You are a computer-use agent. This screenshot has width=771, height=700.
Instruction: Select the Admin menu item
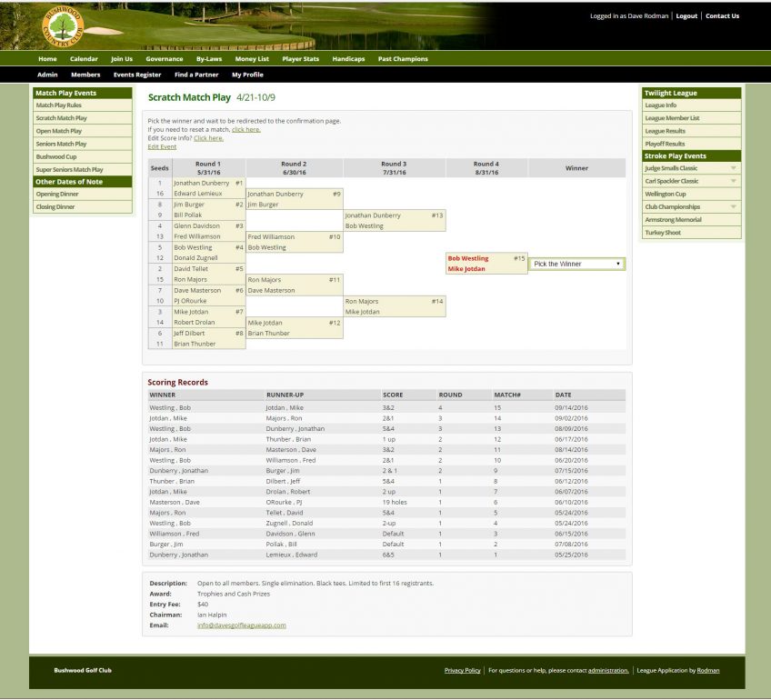pos(47,75)
